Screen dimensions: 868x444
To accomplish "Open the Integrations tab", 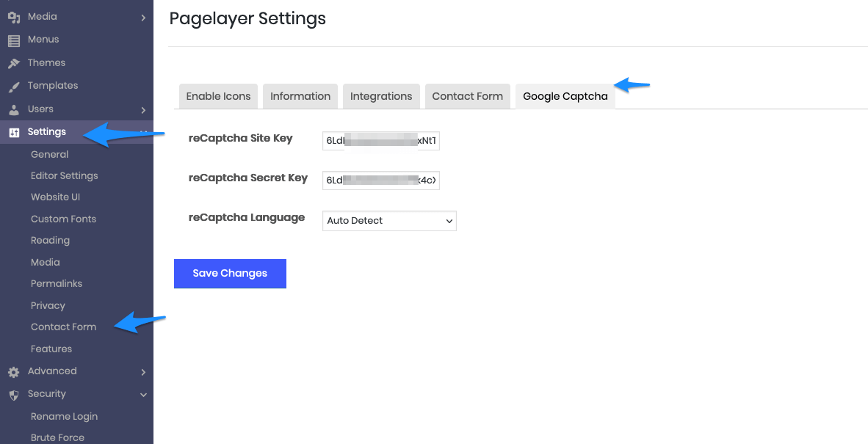I will (381, 96).
